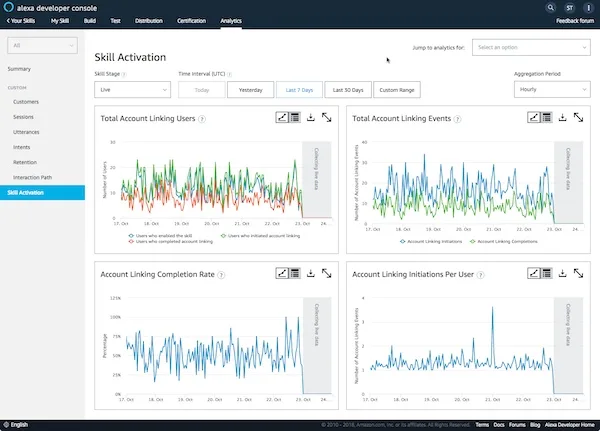Image resolution: width=600 pixels, height=431 pixels.
Task: Expand the Total Account Linking Users chart
Action: coord(326,118)
